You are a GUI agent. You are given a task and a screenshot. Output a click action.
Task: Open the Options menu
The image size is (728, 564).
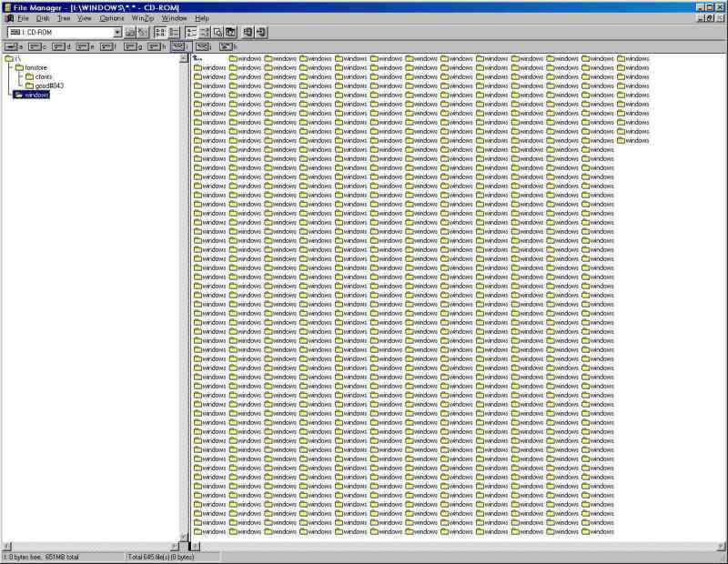(x=112, y=18)
